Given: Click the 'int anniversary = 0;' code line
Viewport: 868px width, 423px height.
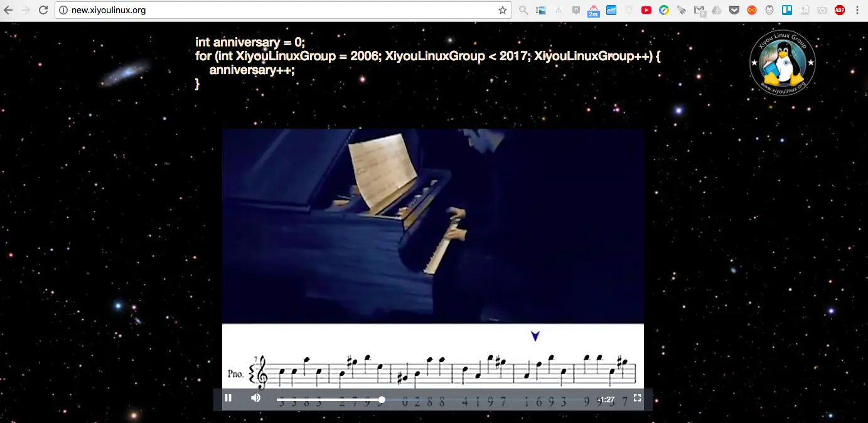Looking at the screenshot, I should coord(250,42).
